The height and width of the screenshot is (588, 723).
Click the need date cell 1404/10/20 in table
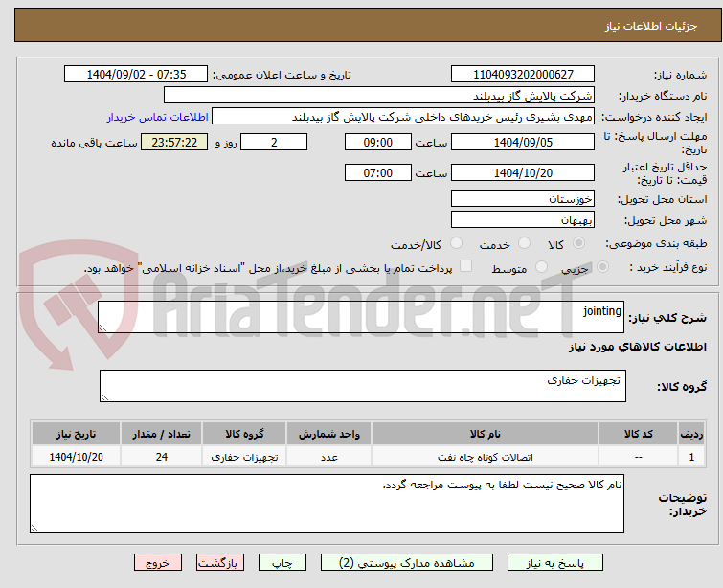pyautogui.click(x=76, y=457)
